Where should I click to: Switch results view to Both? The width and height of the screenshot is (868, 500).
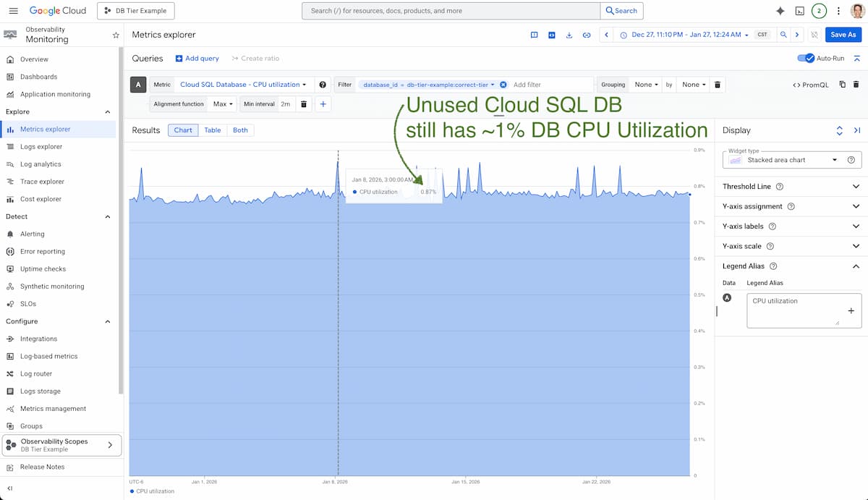pyautogui.click(x=240, y=130)
